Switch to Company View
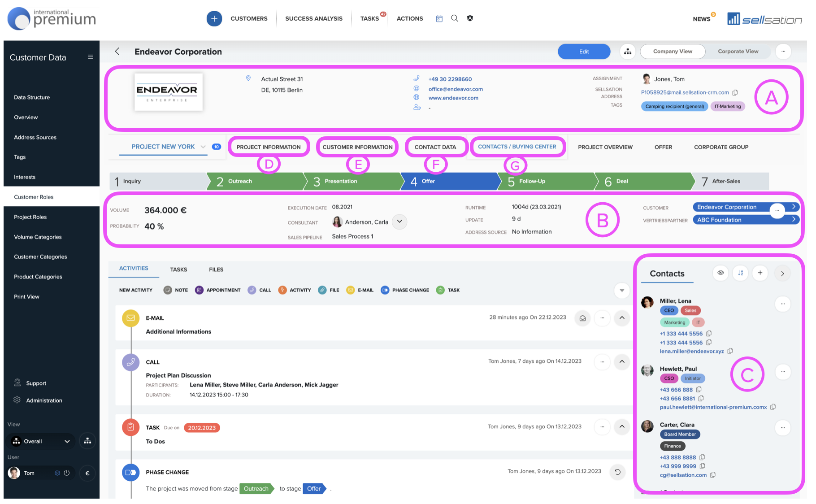This screenshot has width=816, height=504. pyautogui.click(x=673, y=52)
